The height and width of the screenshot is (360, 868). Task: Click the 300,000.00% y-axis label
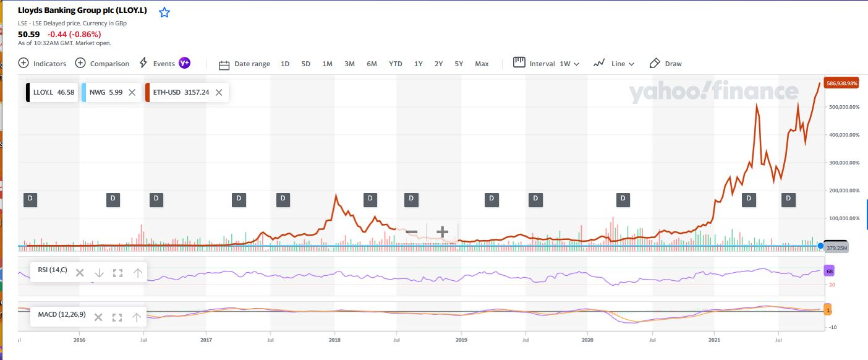(x=843, y=163)
